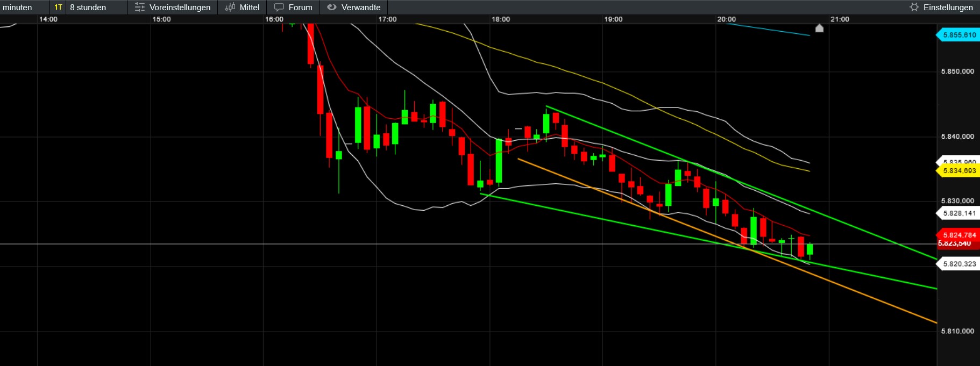Viewport: 980px width, 366px height.
Task: Open Einstellungen settings
Action: coord(948,7)
